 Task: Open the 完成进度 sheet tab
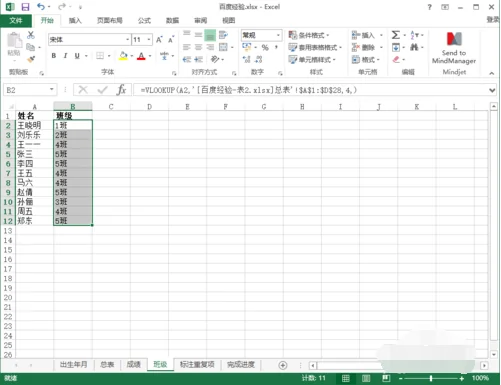click(x=241, y=365)
